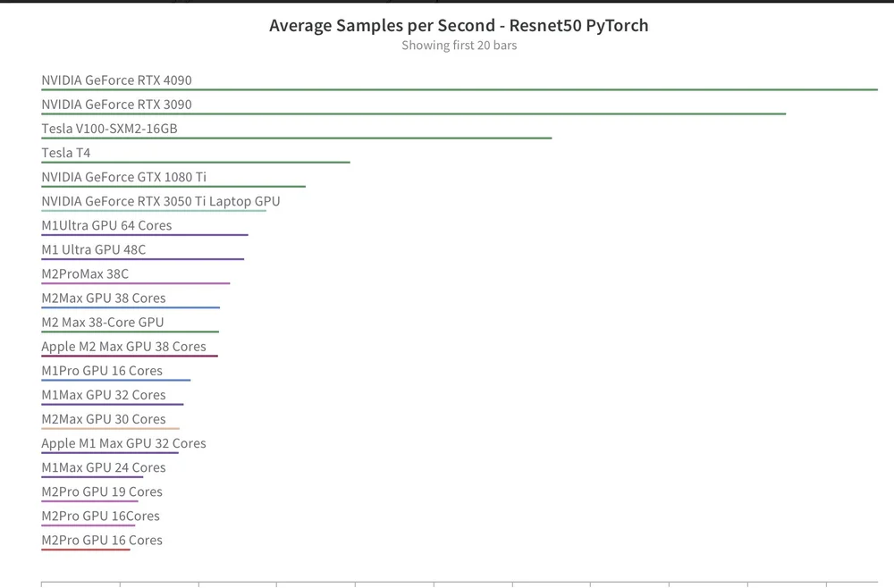Click the M1 Ultra GPU 48C label

(94, 249)
